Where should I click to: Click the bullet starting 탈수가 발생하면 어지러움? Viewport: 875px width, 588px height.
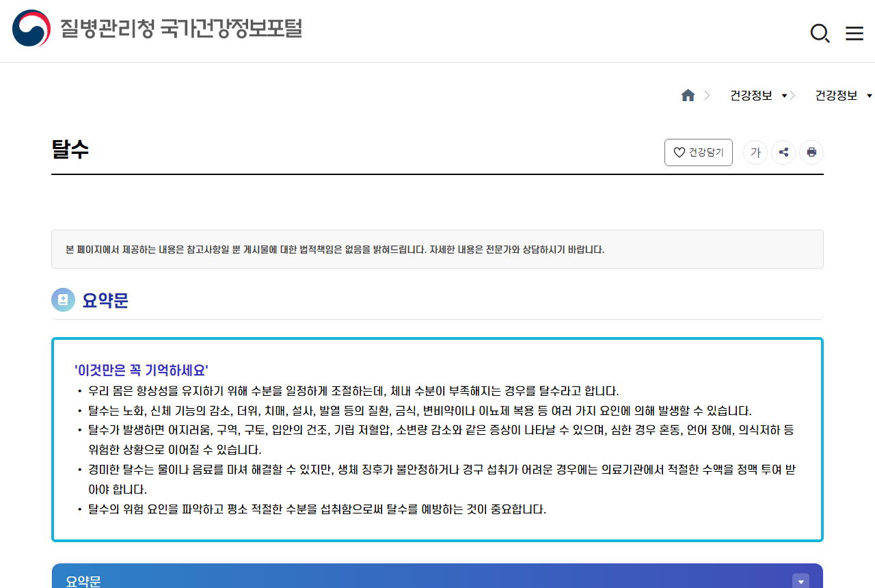coord(441,440)
